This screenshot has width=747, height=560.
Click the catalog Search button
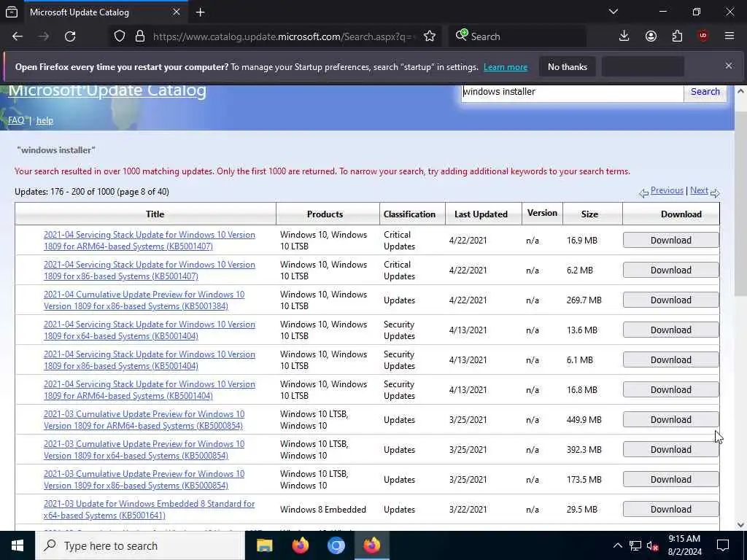[x=705, y=92]
